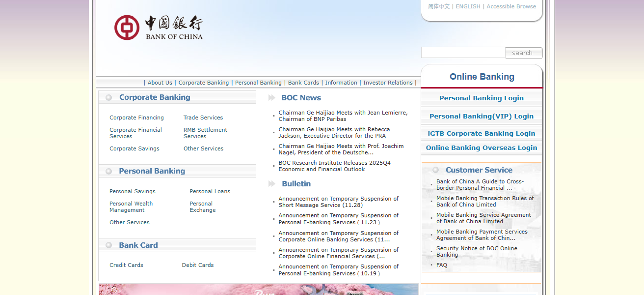Open the FAQ link under Customer Service

coord(441,265)
